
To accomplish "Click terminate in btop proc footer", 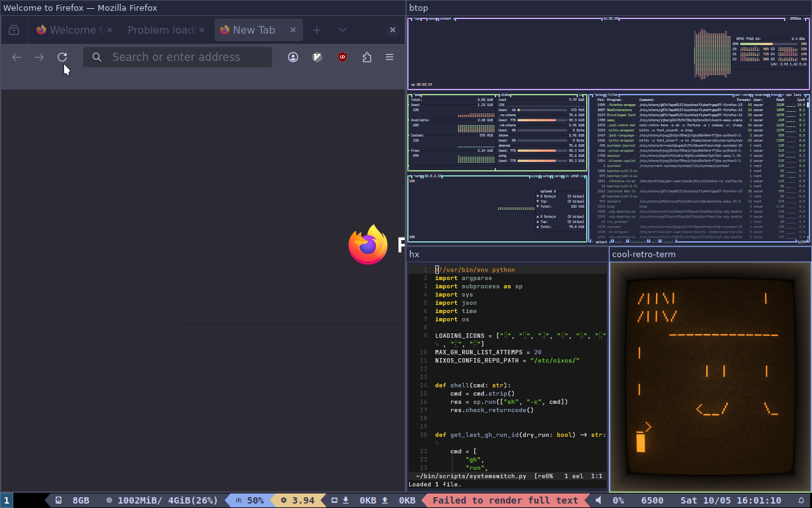I will [x=639, y=242].
